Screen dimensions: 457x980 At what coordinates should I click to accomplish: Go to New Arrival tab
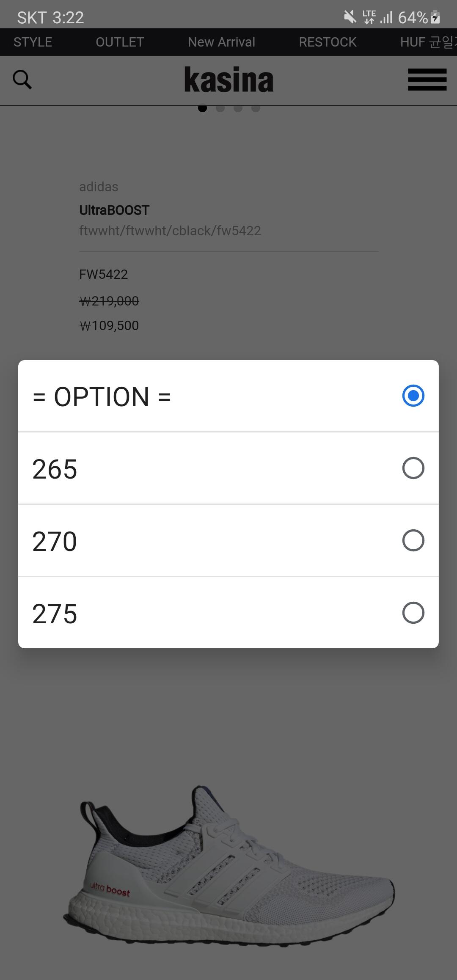point(221,42)
